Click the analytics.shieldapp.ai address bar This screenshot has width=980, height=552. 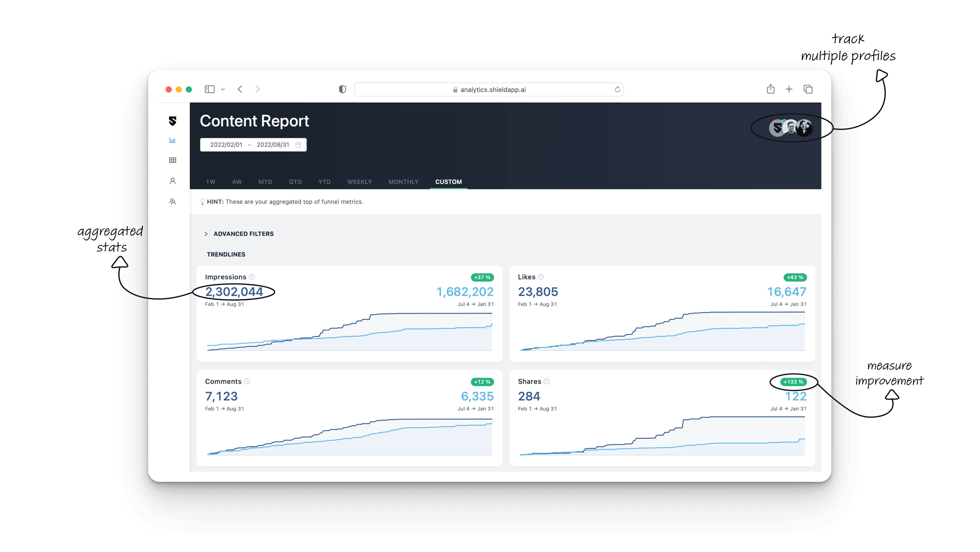488,89
